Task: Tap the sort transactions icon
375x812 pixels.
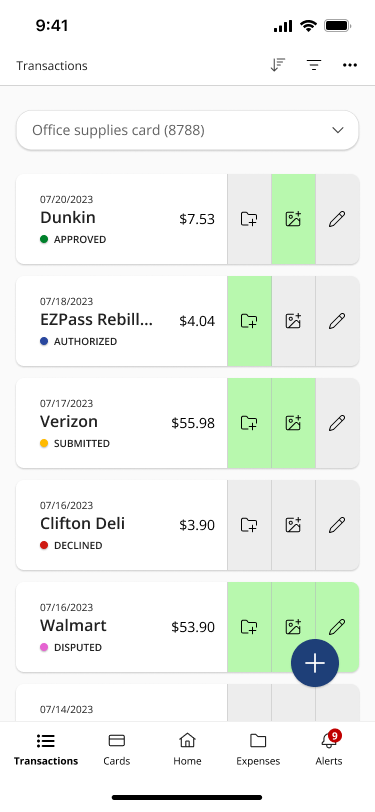Action: pos(278,65)
